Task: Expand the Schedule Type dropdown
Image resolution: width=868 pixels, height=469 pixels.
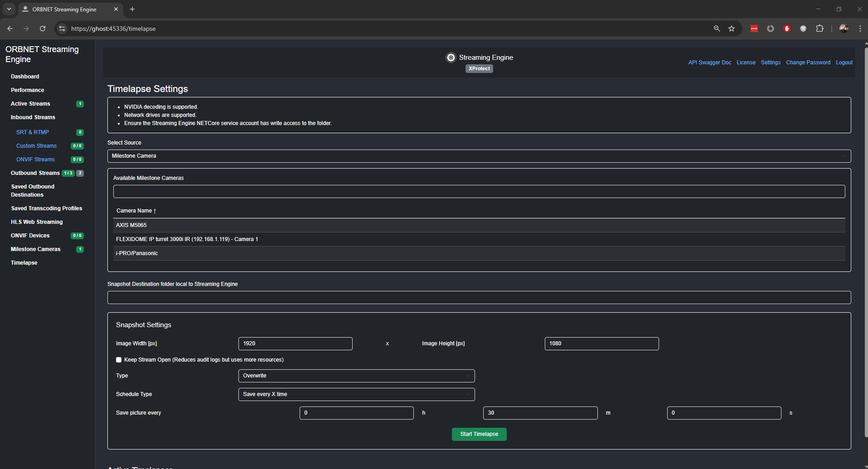Action: click(356, 394)
